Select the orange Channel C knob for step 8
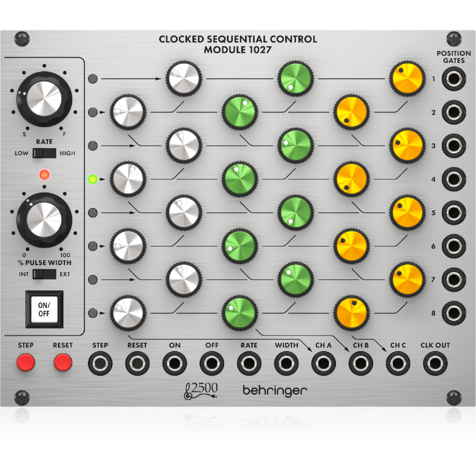 click(x=351, y=313)
